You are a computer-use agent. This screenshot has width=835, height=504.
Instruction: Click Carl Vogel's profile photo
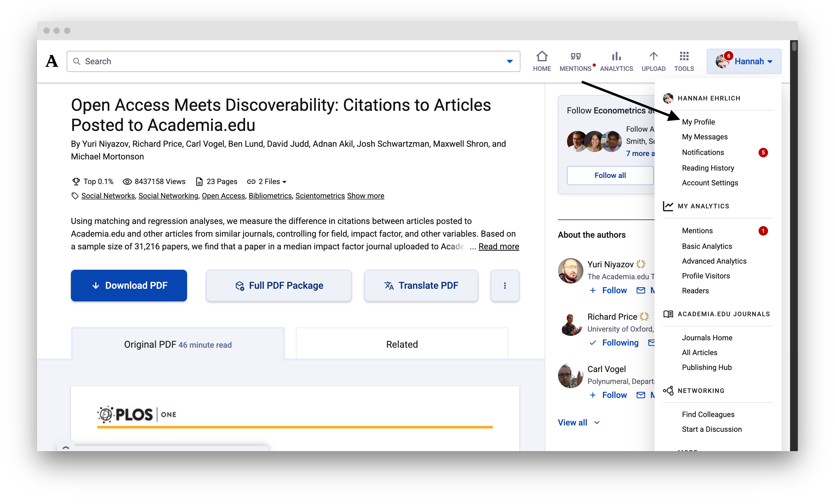pos(570,376)
